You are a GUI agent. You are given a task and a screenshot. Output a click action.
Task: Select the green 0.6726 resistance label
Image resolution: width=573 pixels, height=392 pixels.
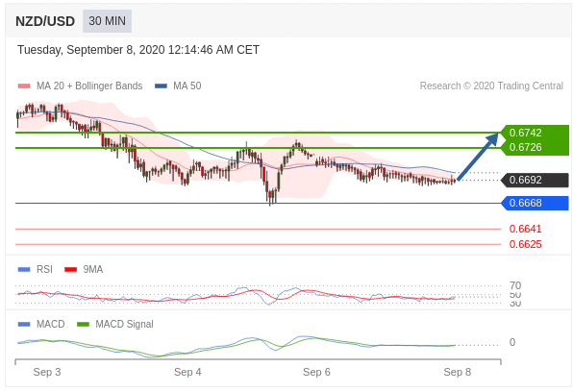526,147
